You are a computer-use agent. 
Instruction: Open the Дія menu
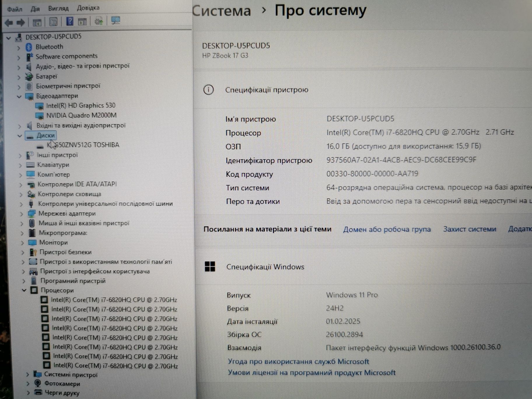coord(35,9)
